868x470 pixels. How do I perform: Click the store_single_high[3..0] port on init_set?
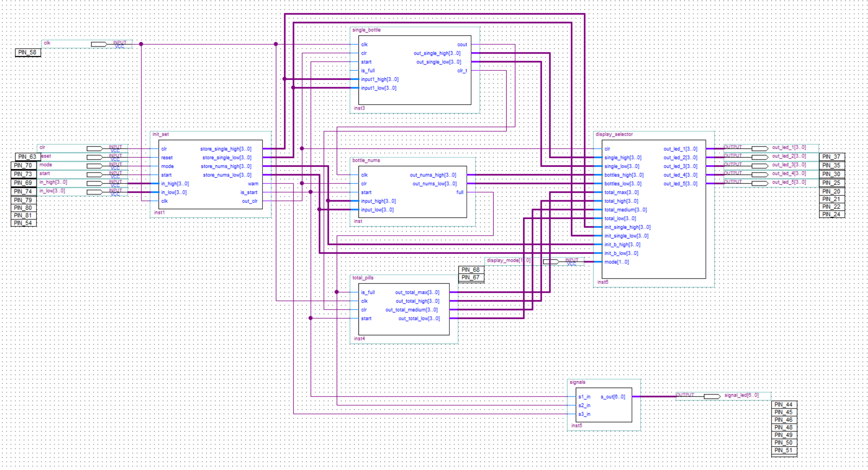226,149
